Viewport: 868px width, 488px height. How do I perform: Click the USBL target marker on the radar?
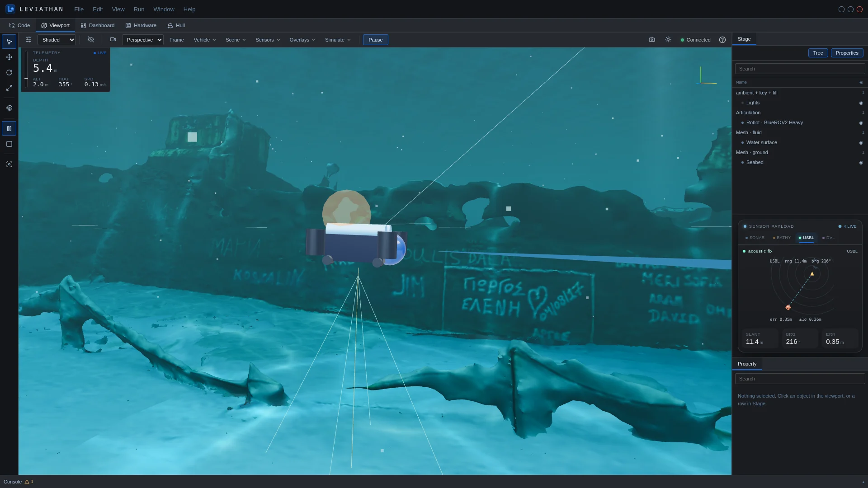(788, 308)
